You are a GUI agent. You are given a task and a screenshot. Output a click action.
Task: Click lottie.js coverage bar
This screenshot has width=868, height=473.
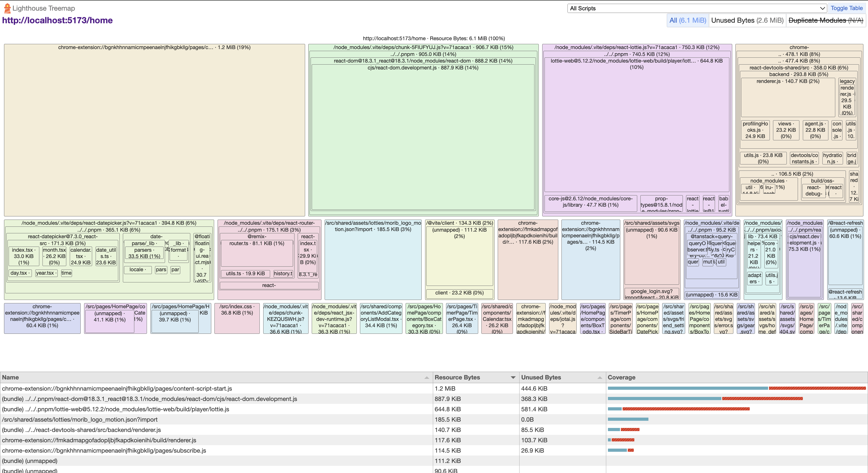click(x=678, y=409)
